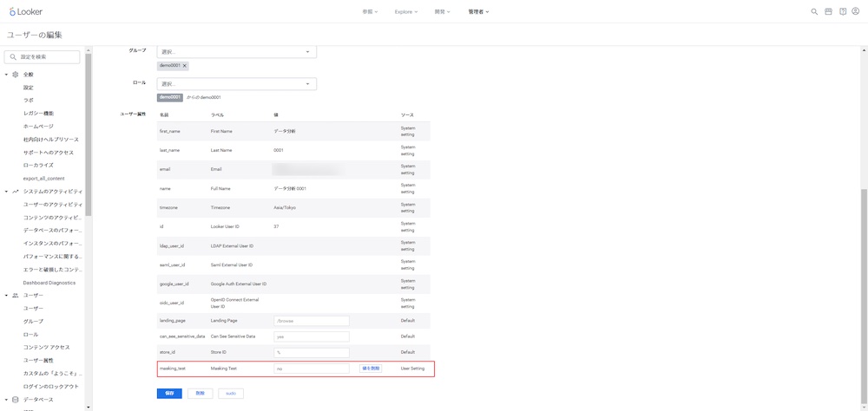Open the 管理者 menu in top navigation
This screenshot has height=411, width=868.
click(x=478, y=12)
